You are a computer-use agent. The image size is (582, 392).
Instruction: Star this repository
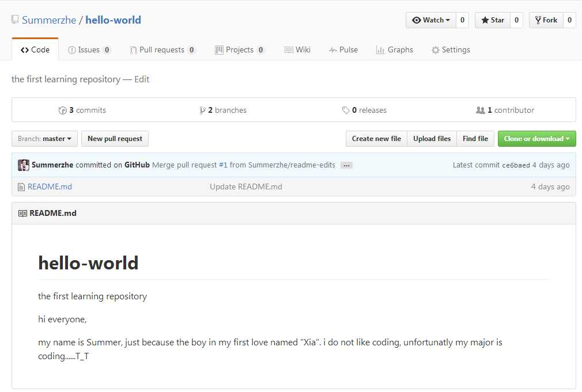[x=493, y=20]
